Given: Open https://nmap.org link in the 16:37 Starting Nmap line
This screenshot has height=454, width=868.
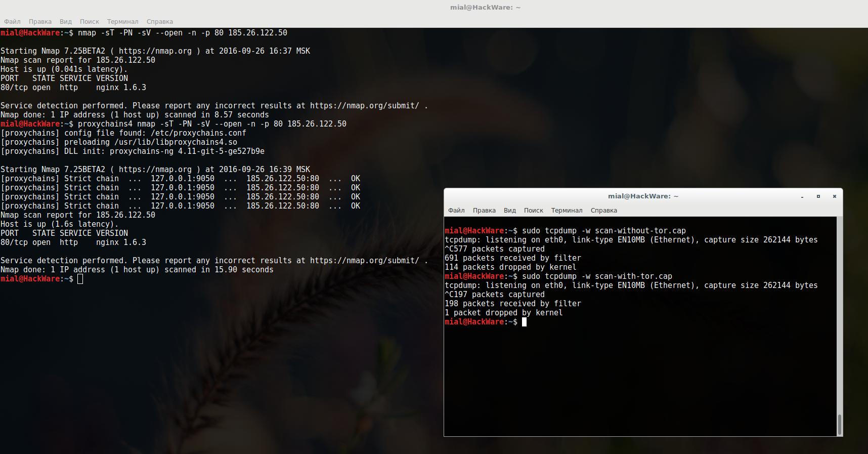Looking at the screenshot, I should [x=155, y=51].
